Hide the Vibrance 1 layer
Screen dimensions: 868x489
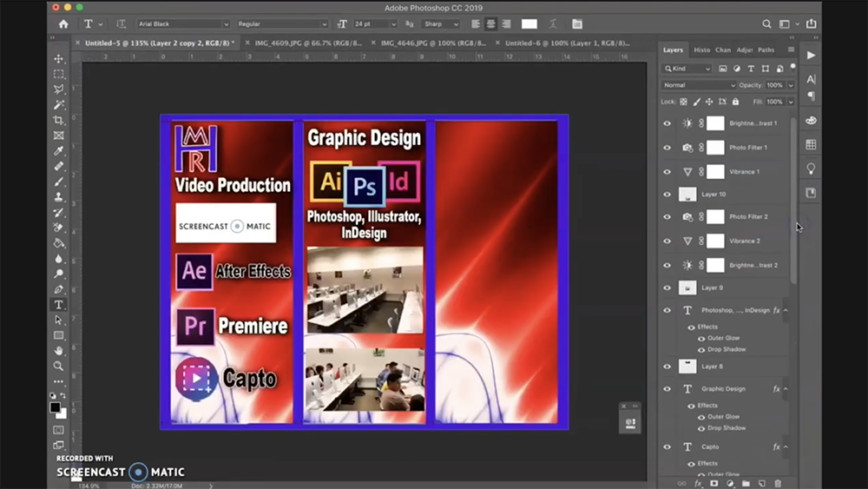(667, 172)
